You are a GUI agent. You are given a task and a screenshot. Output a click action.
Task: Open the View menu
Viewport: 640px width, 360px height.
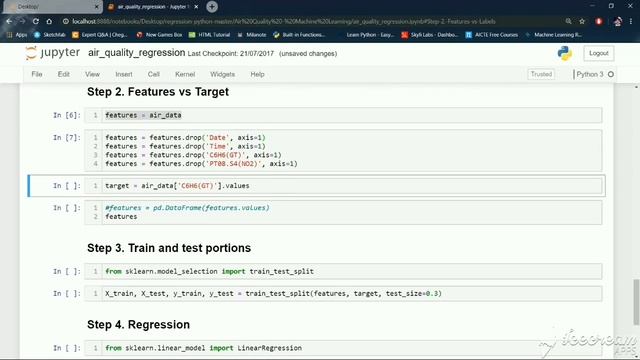[x=92, y=74]
